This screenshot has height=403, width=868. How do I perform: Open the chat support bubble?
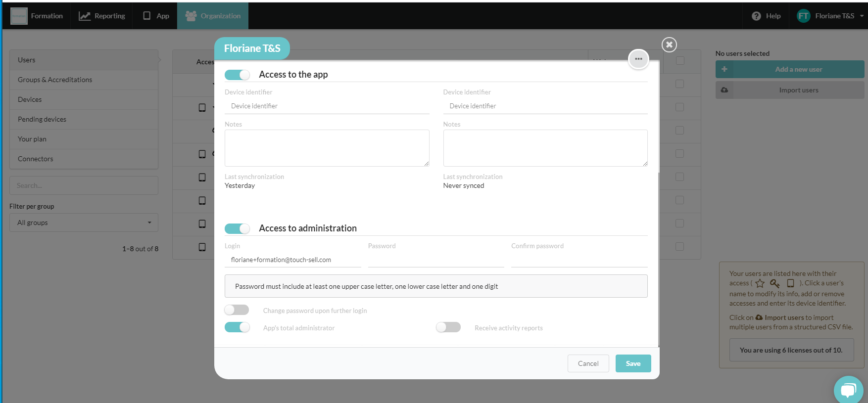pos(848,390)
